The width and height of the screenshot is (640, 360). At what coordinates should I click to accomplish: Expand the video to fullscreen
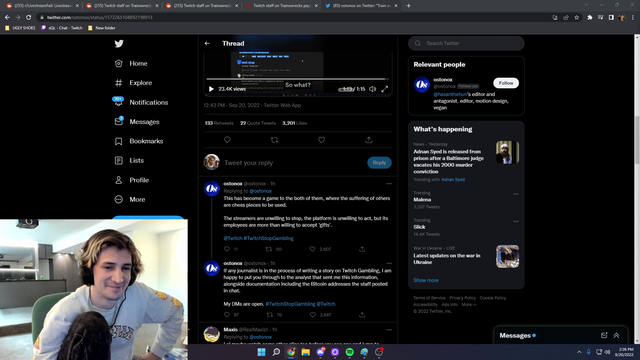(384, 89)
